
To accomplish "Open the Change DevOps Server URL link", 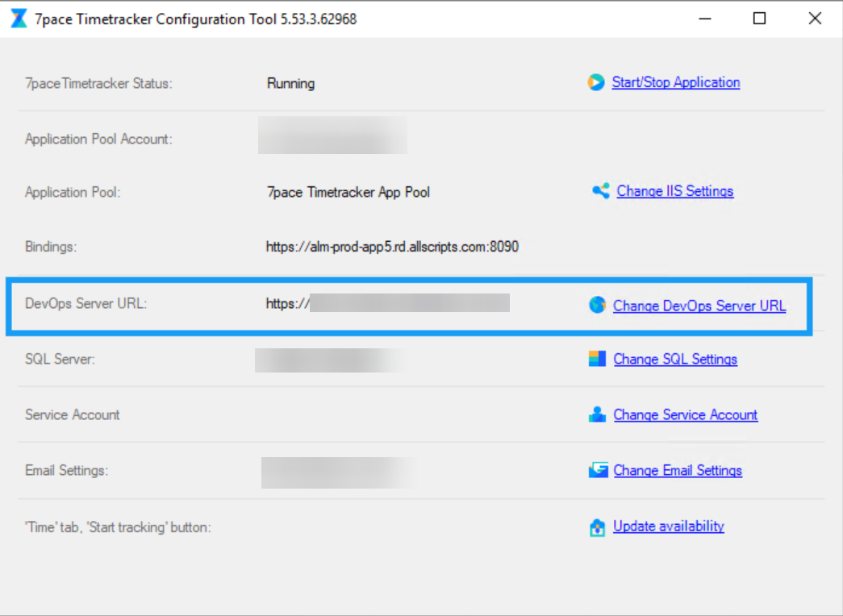I will pyautogui.click(x=699, y=306).
